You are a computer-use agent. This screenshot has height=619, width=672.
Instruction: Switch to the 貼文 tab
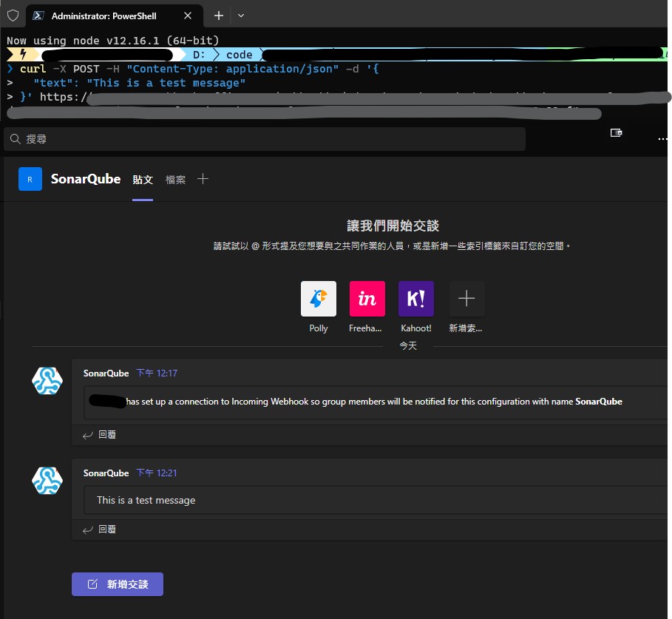click(143, 180)
